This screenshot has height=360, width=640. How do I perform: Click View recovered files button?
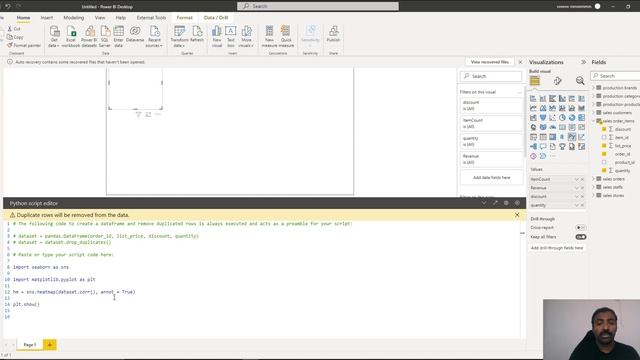click(x=489, y=62)
